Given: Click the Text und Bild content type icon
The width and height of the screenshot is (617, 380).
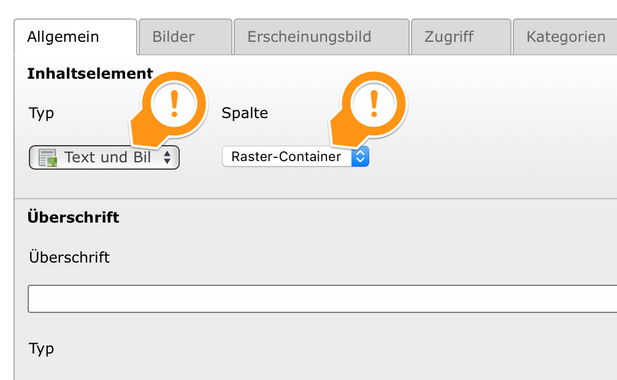Looking at the screenshot, I should pyautogui.click(x=48, y=158).
